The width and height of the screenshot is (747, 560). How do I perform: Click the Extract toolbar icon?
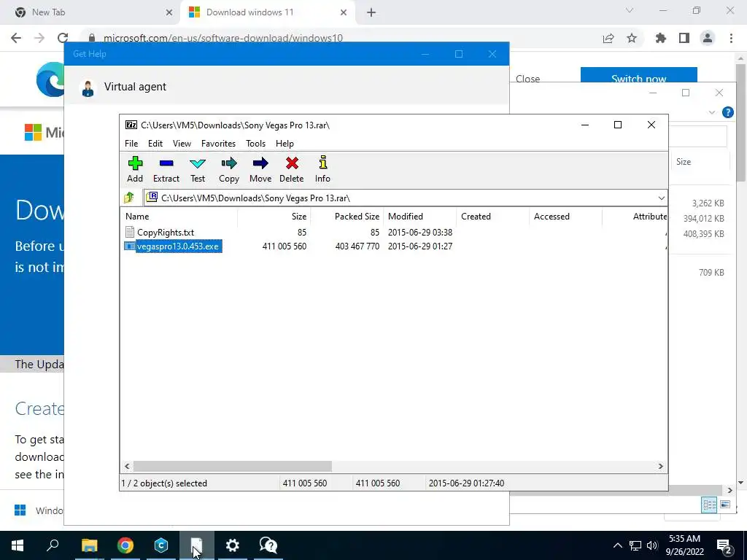coord(166,169)
